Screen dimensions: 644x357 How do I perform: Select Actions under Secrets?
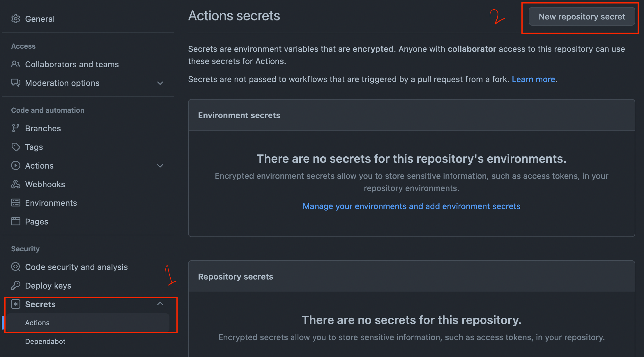point(37,323)
